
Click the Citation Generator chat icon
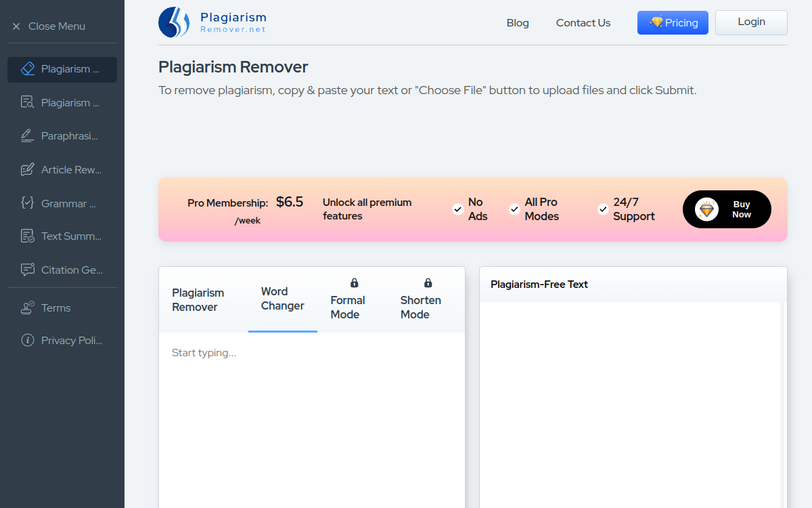[28, 270]
